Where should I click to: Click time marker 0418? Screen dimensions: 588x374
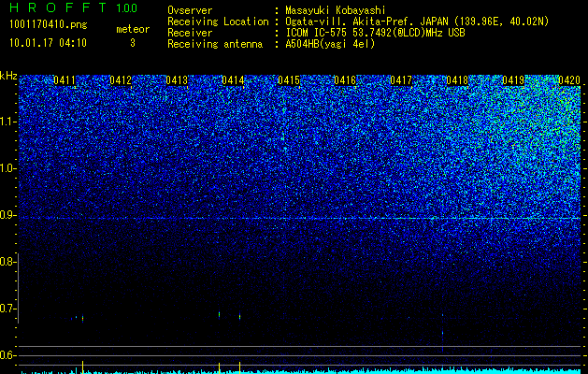[457, 80]
